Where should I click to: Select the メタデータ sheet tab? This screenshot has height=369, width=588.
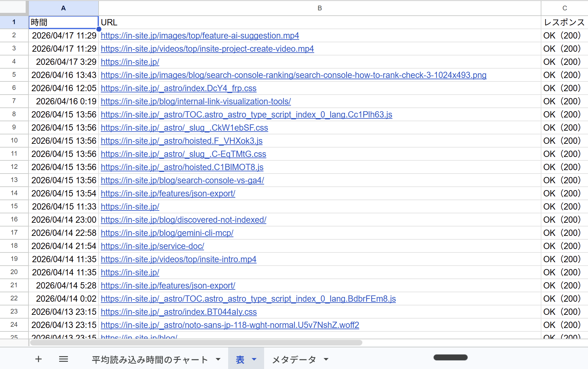tap(294, 360)
